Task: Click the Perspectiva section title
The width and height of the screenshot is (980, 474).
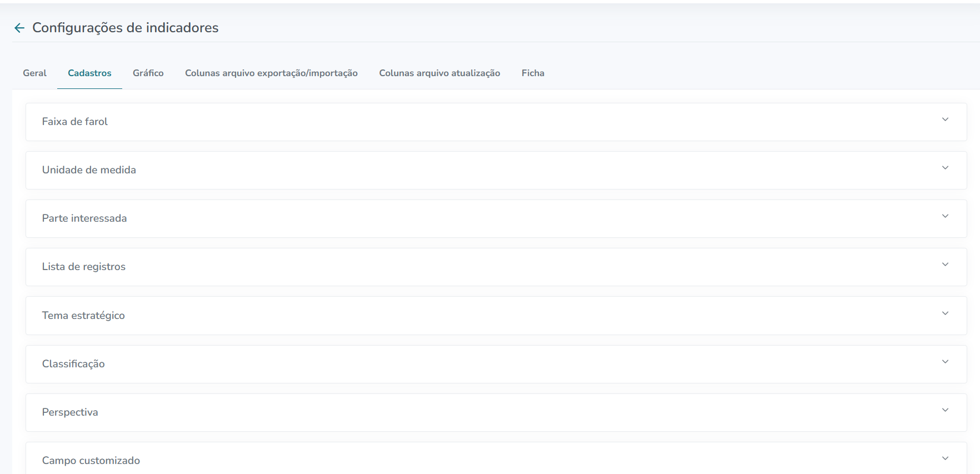Action: (70, 412)
